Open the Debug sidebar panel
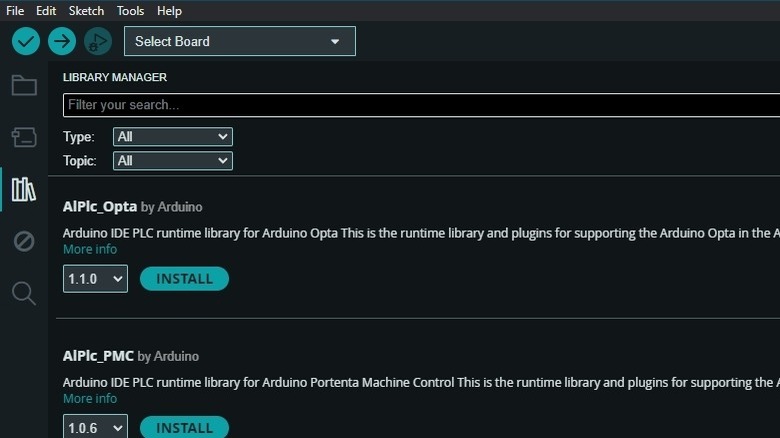The image size is (780, 438). point(24,241)
